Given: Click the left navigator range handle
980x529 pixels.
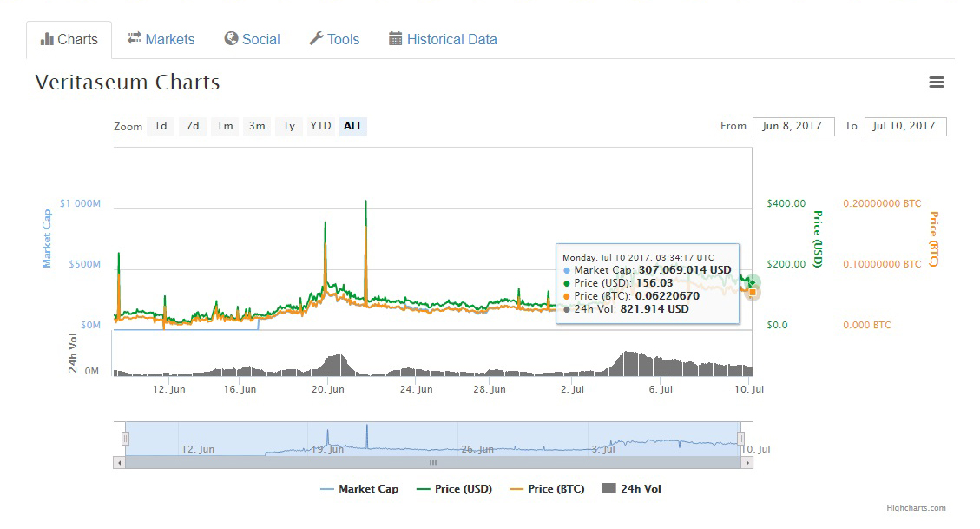Looking at the screenshot, I should click(x=126, y=439).
